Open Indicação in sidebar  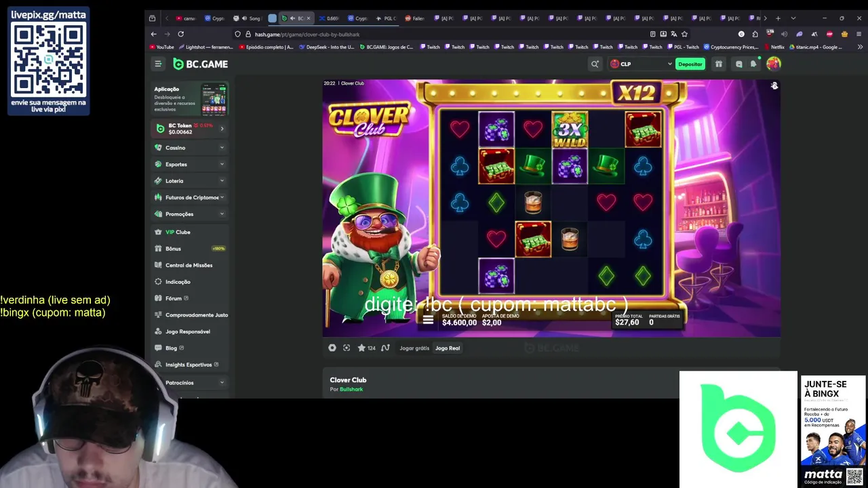(x=190, y=282)
